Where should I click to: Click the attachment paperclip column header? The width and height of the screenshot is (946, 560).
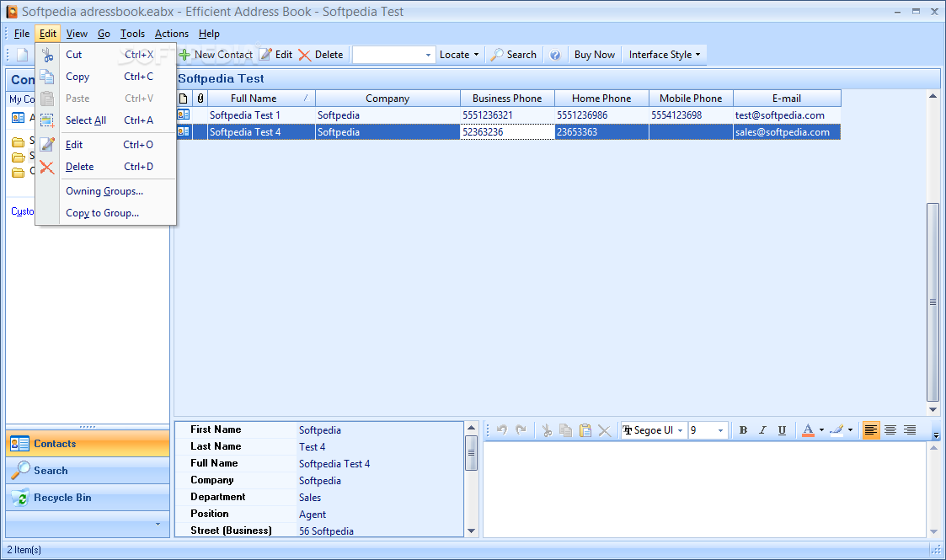pyautogui.click(x=200, y=99)
